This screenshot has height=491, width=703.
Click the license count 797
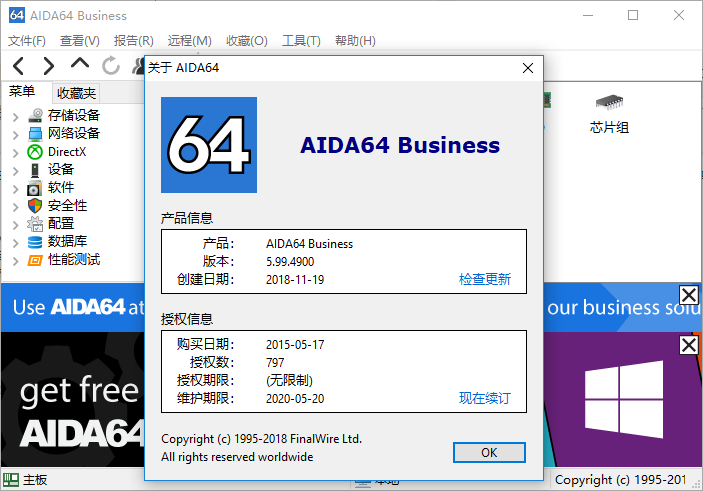275,362
